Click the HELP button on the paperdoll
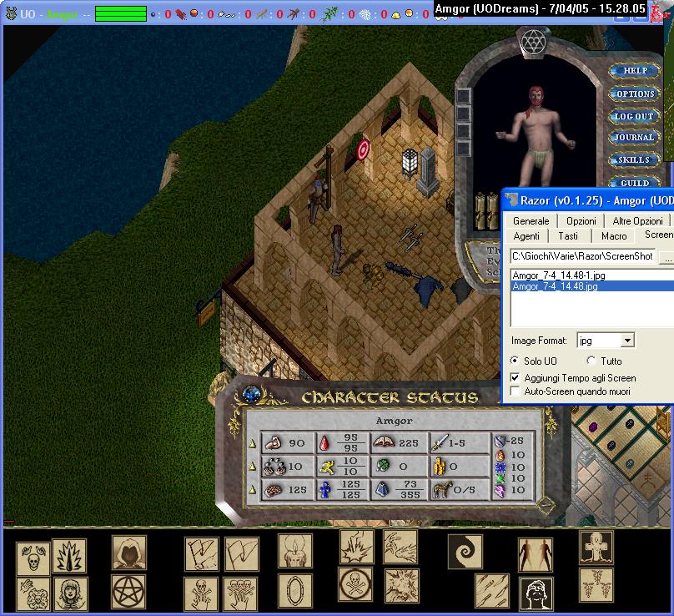This screenshot has height=616, width=674. tap(635, 71)
